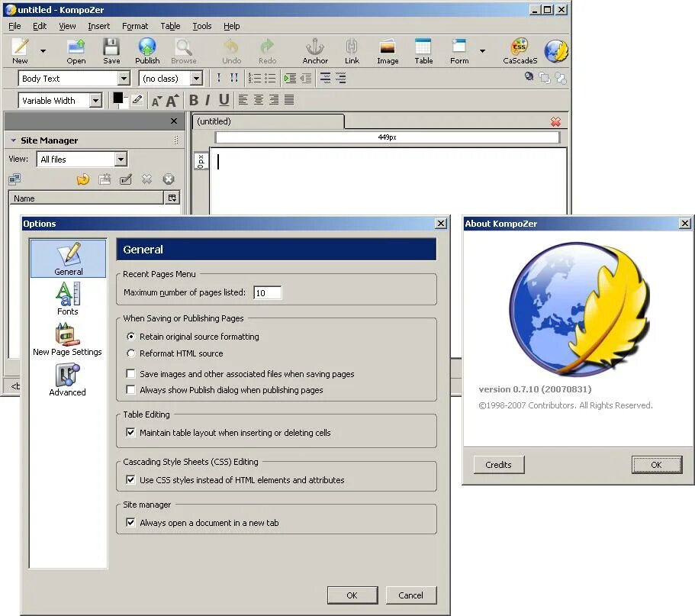The height and width of the screenshot is (616, 695).
Task: Select Reformat HTML source option
Action: click(130, 353)
